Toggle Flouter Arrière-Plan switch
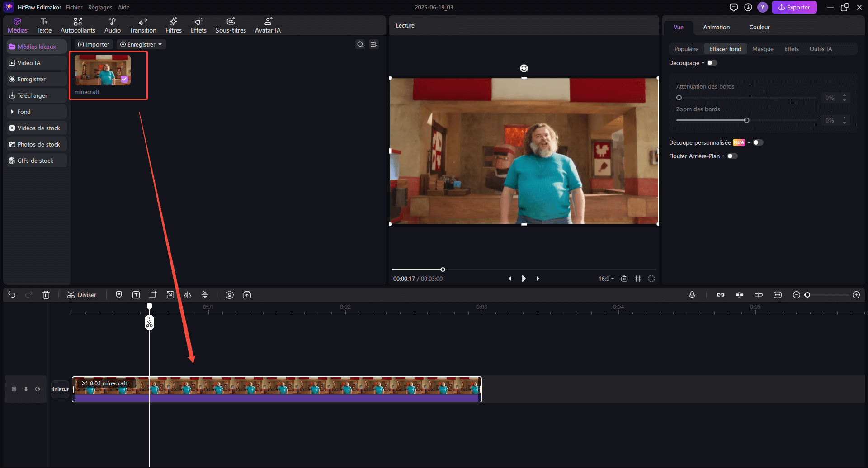The width and height of the screenshot is (868, 468). click(x=732, y=156)
